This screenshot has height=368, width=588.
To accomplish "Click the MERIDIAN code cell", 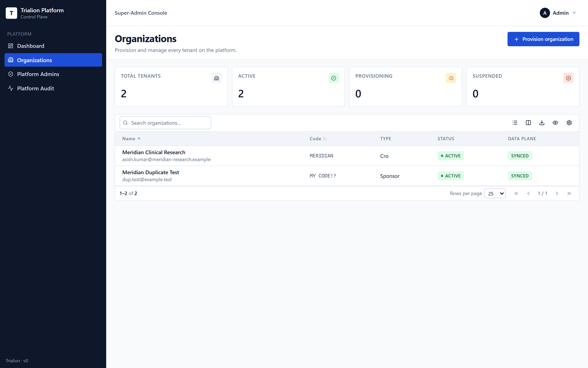I will (321, 156).
